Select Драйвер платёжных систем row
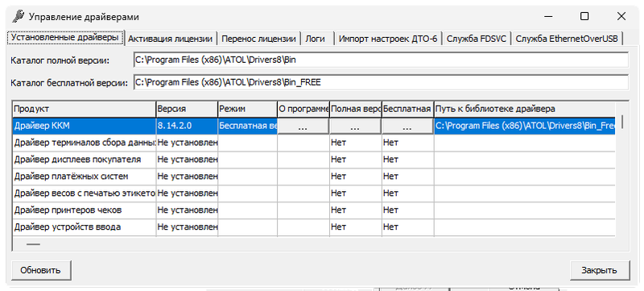This screenshot has height=291, width=644. coord(314,177)
